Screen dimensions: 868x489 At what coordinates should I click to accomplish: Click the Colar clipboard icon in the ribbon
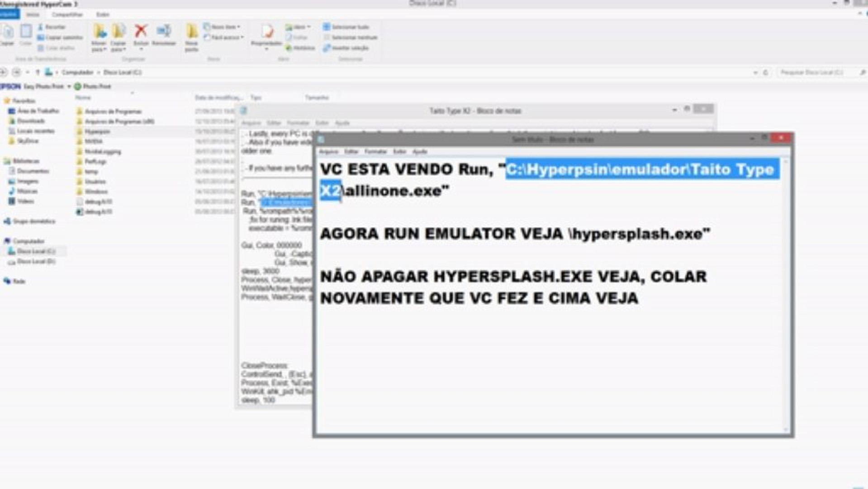[x=26, y=34]
